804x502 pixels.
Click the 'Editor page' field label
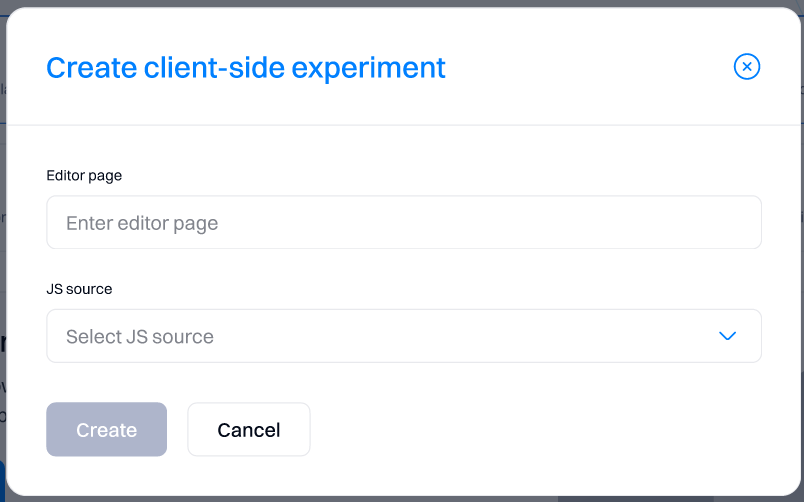tap(84, 175)
